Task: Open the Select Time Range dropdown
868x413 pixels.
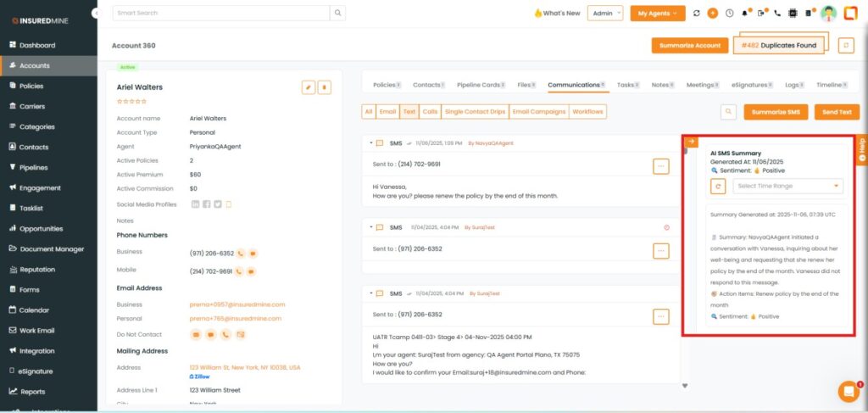Action: [x=788, y=186]
